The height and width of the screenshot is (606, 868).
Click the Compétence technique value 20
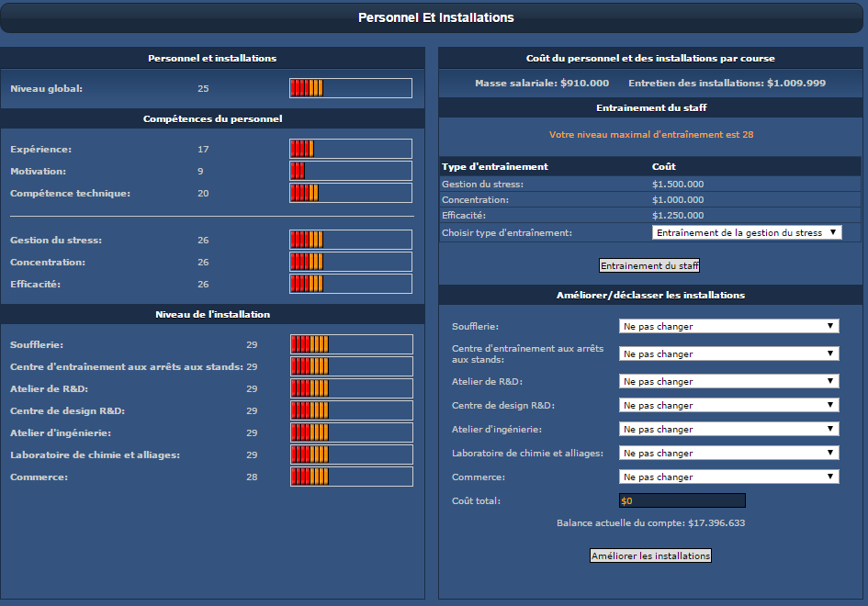203,194
